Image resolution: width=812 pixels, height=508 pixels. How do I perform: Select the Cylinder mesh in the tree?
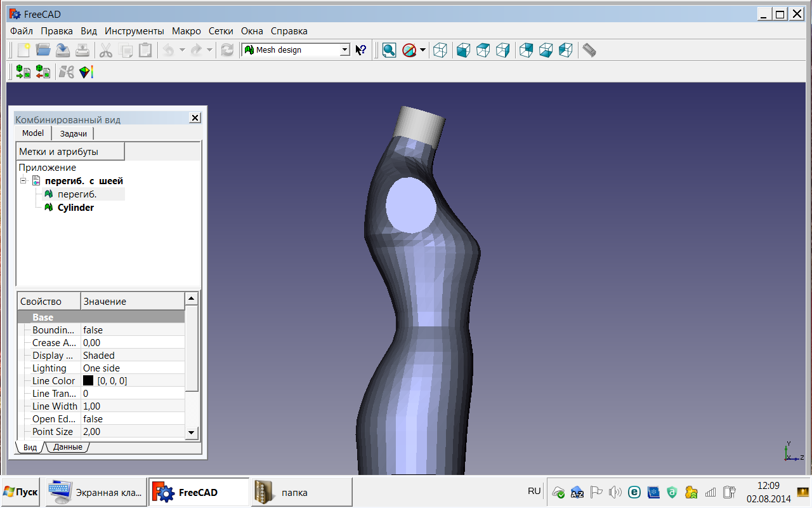tap(75, 208)
